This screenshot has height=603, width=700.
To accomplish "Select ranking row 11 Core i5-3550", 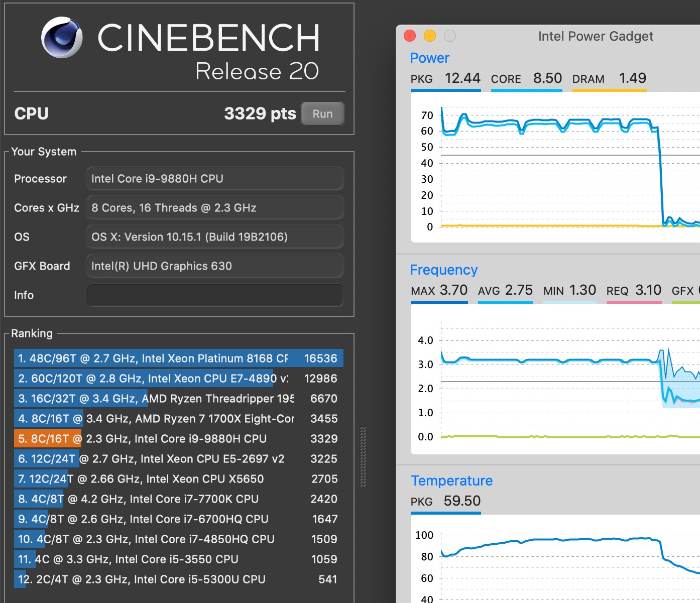I will pos(179,559).
